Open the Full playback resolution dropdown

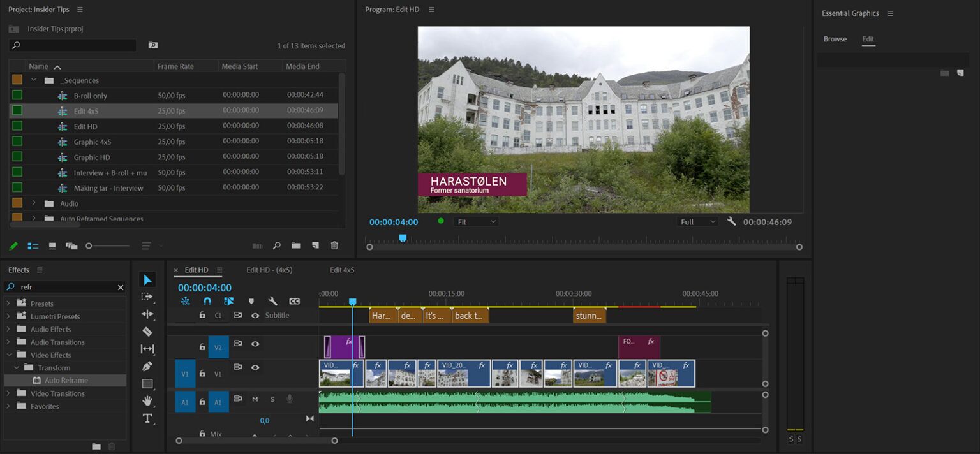click(x=697, y=221)
